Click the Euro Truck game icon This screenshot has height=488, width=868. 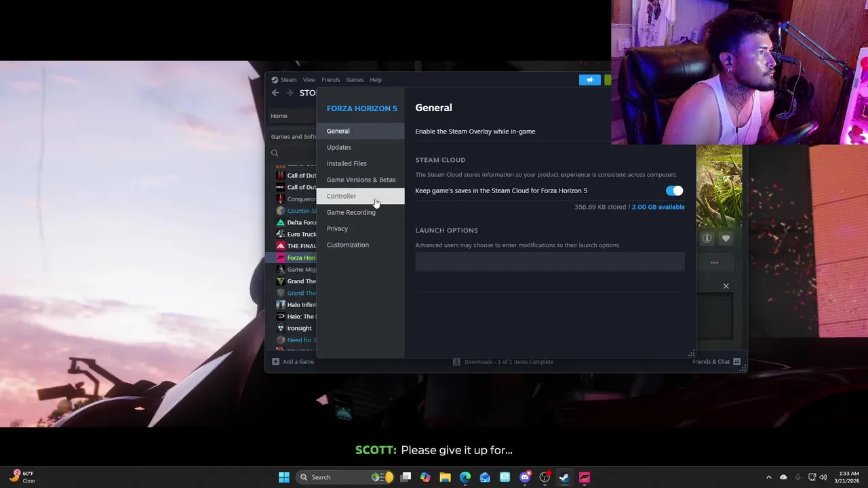click(x=281, y=235)
